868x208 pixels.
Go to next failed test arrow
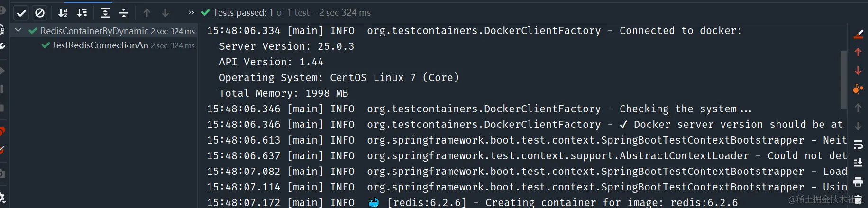click(x=165, y=13)
